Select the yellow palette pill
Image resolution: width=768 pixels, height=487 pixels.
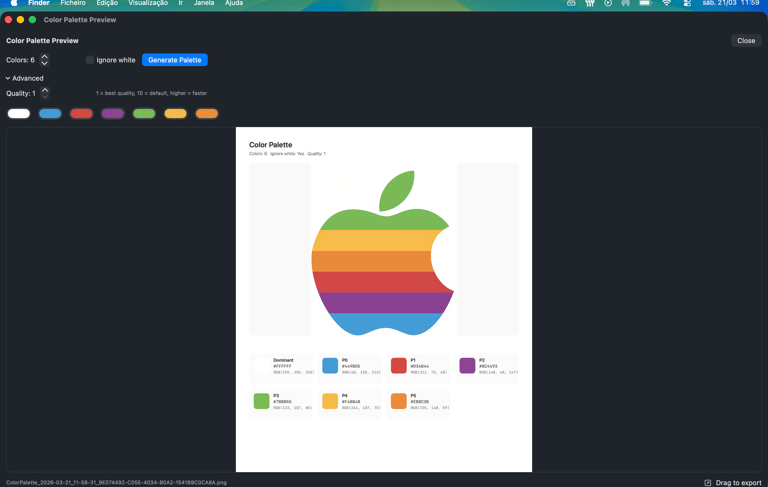175,114
